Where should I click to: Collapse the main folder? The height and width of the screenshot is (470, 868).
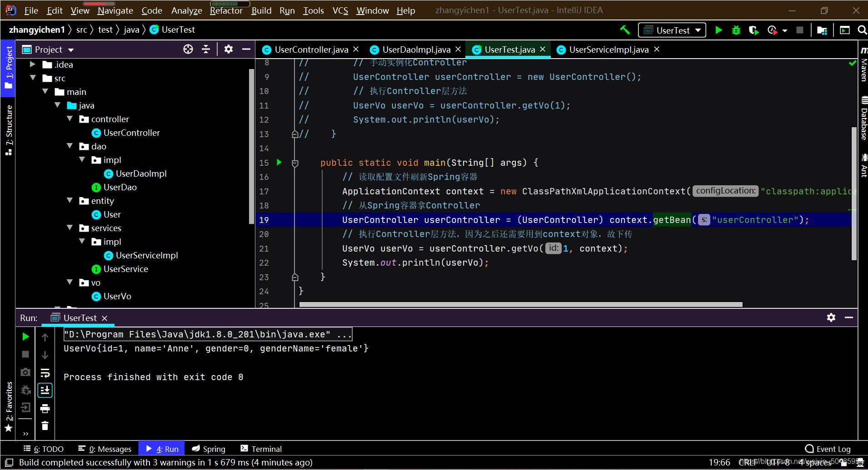click(x=45, y=92)
